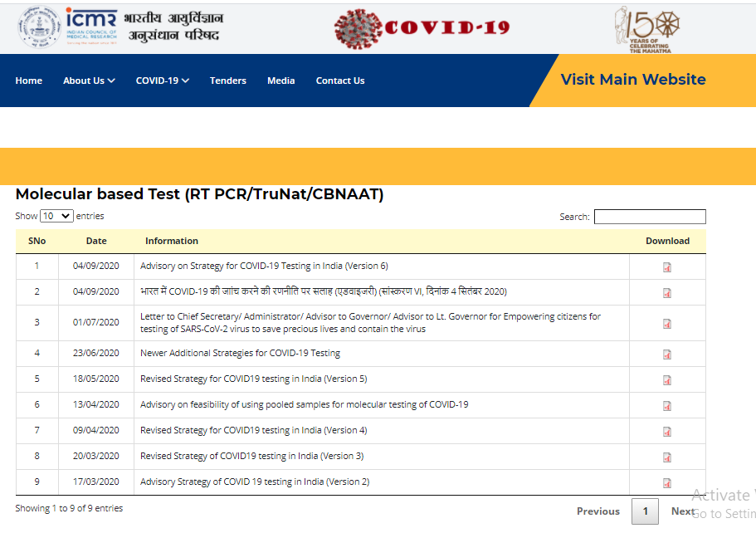Go to the Home page

coord(29,81)
